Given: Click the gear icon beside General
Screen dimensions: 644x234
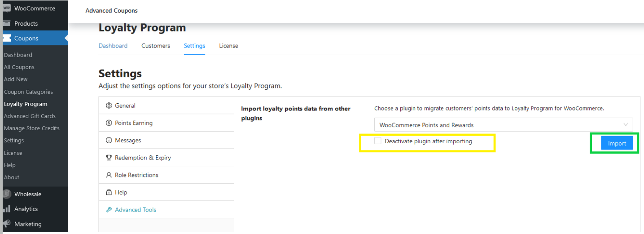Looking at the screenshot, I should point(109,106).
